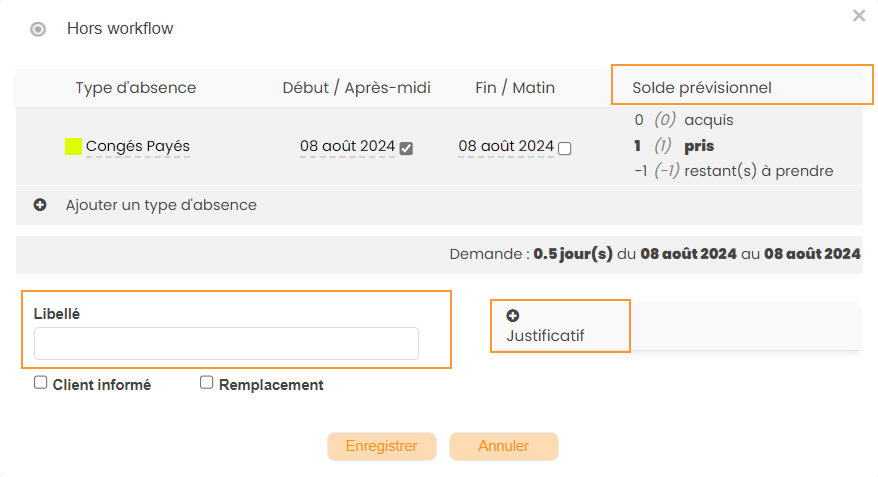878x477 pixels.
Task: Open the start date 08 août 2024 picker
Action: [x=347, y=147]
